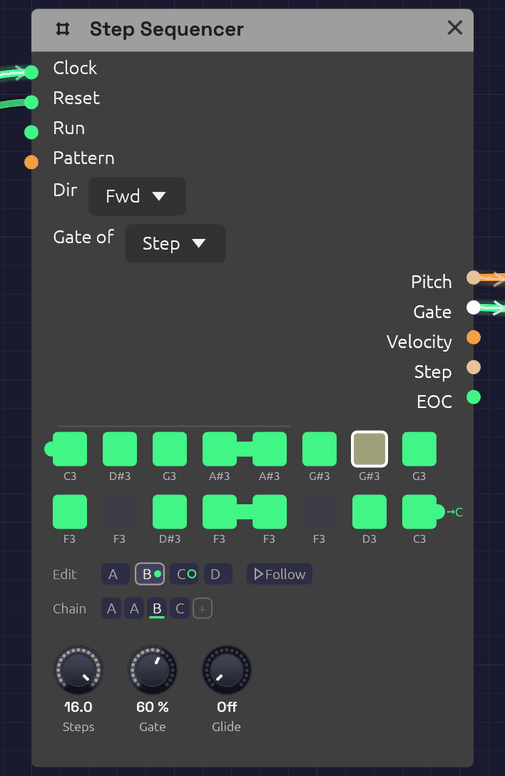Toggle second-row step pad labeled D3
This screenshot has height=776, width=505.
pyautogui.click(x=369, y=512)
